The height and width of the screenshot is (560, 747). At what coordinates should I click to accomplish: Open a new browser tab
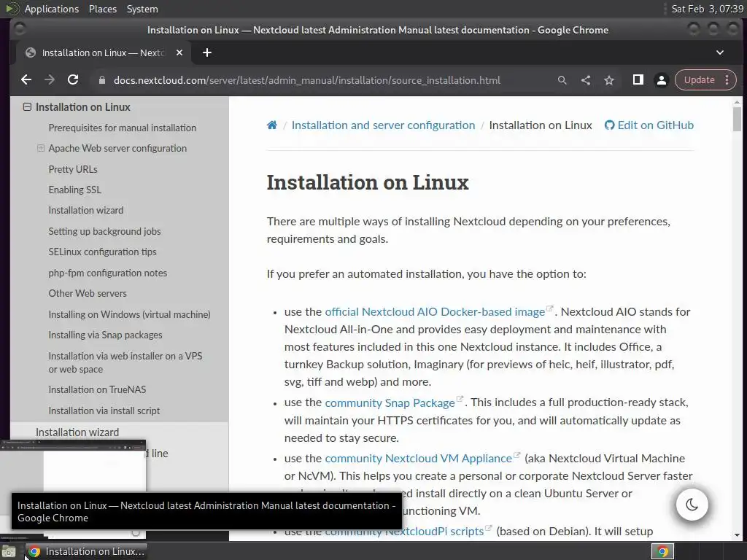pos(206,52)
